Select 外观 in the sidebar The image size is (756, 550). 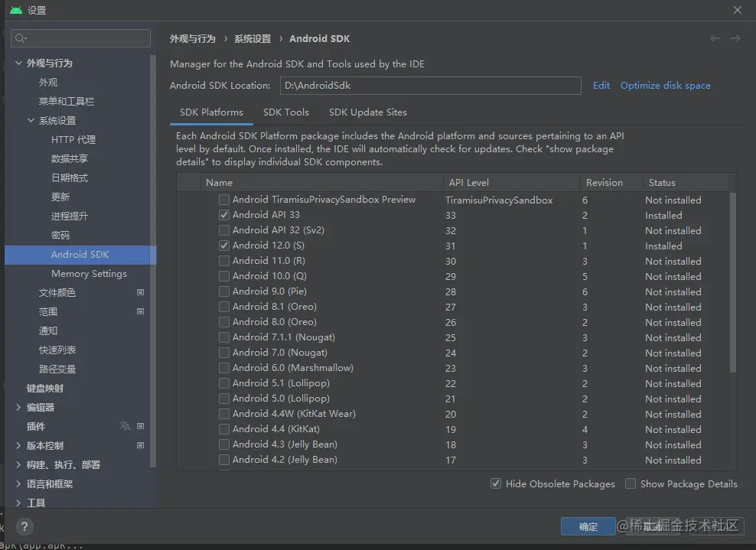tap(48, 83)
